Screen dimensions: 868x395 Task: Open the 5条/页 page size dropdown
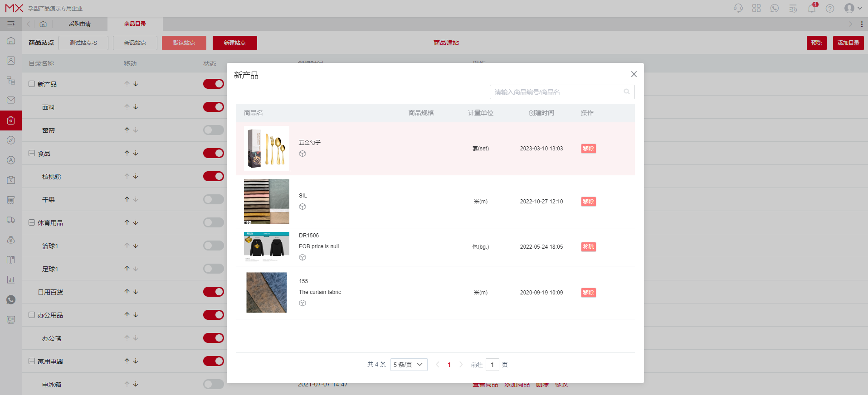(x=409, y=365)
